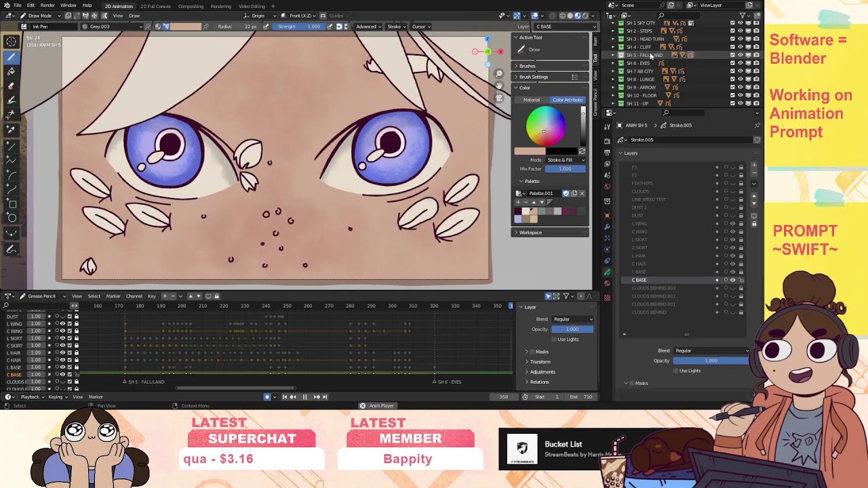Pause the animation playback

(x=304, y=396)
